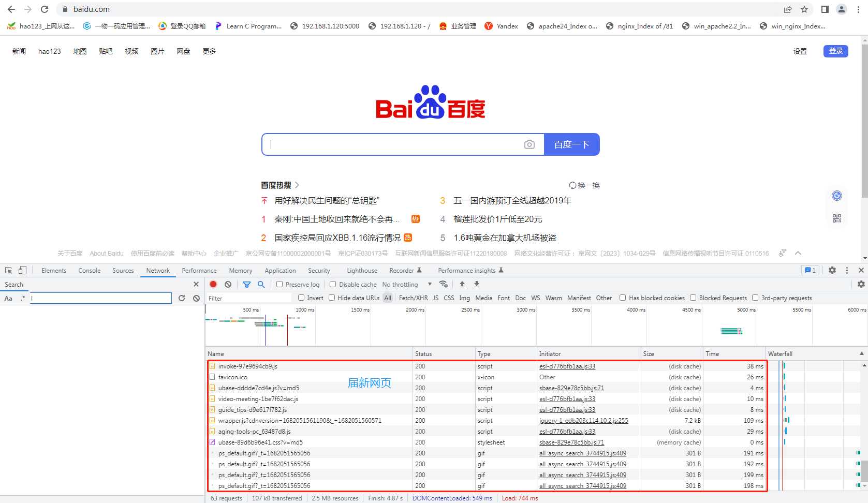Toggle the browser side panel icon
868x503 pixels.
pos(825,9)
